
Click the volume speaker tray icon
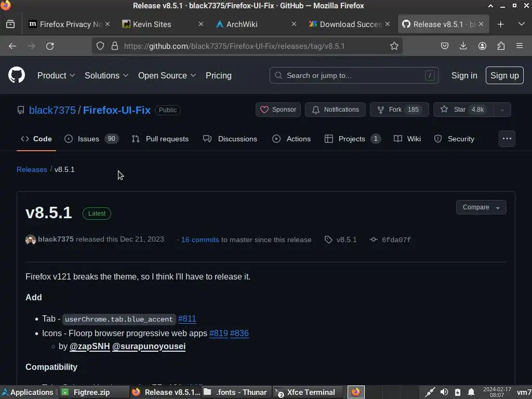tap(444, 392)
